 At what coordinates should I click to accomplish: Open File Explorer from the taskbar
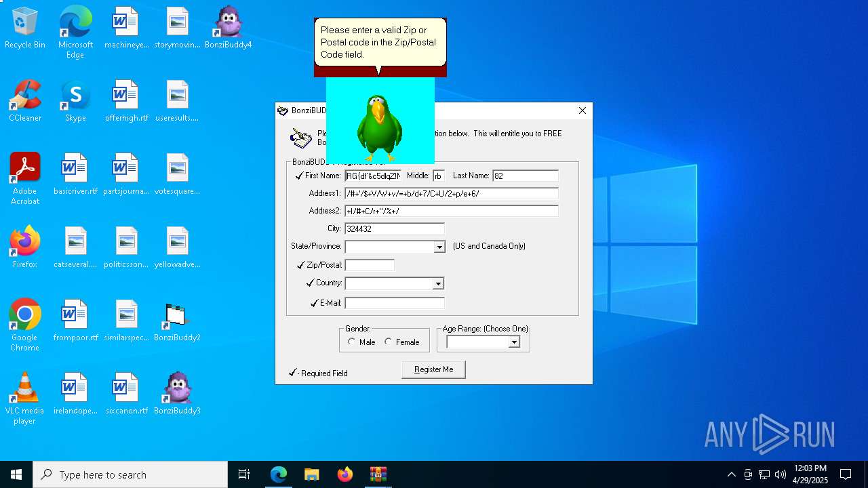pyautogui.click(x=312, y=474)
